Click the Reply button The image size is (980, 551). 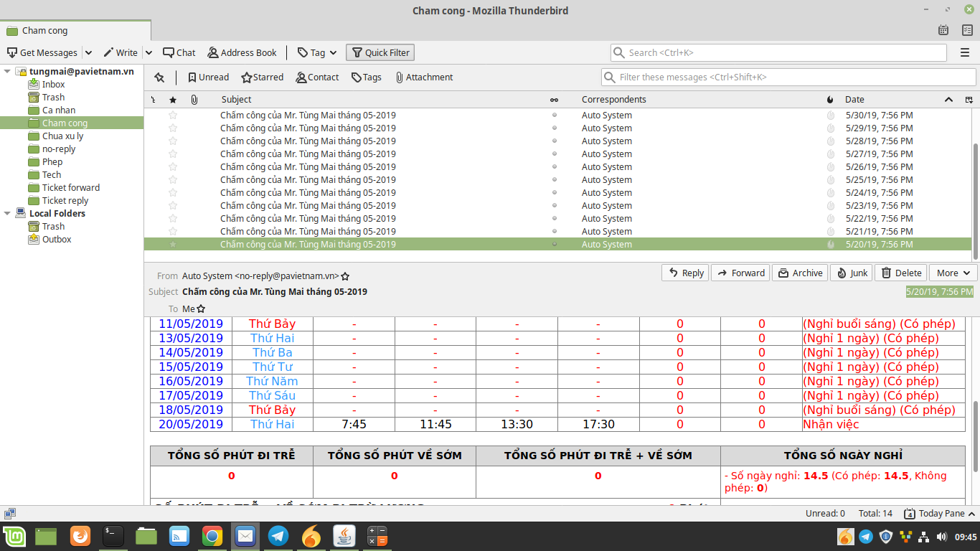(685, 273)
